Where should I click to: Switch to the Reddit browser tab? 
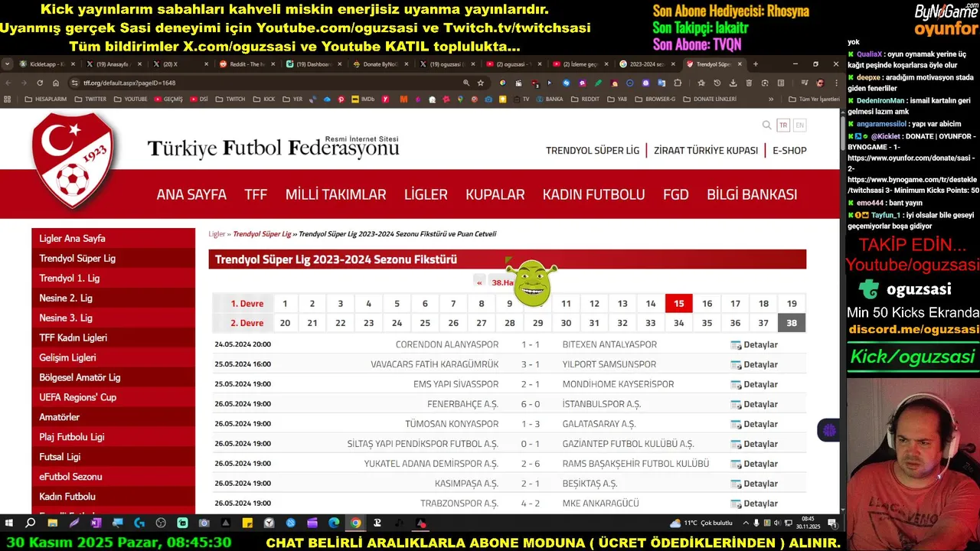246,64
